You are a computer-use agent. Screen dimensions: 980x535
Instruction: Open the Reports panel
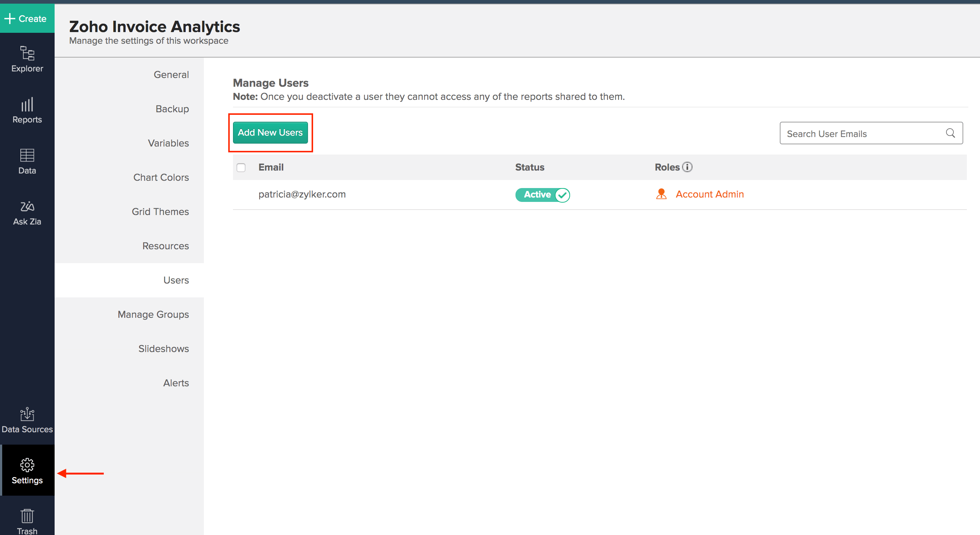pyautogui.click(x=27, y=110)
